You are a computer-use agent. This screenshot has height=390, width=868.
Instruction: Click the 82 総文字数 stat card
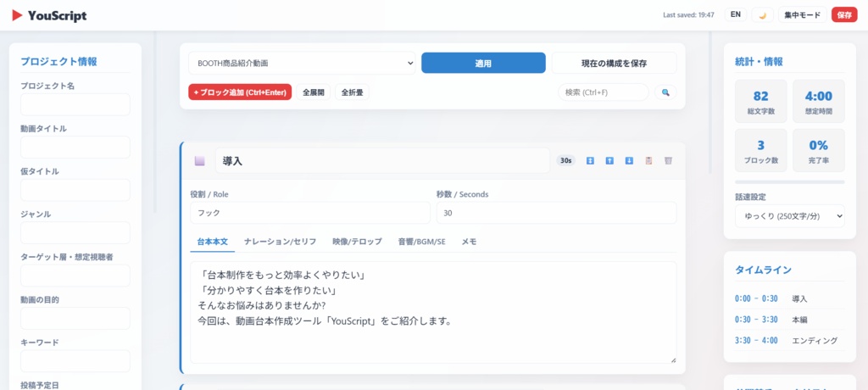coord(760,102)
